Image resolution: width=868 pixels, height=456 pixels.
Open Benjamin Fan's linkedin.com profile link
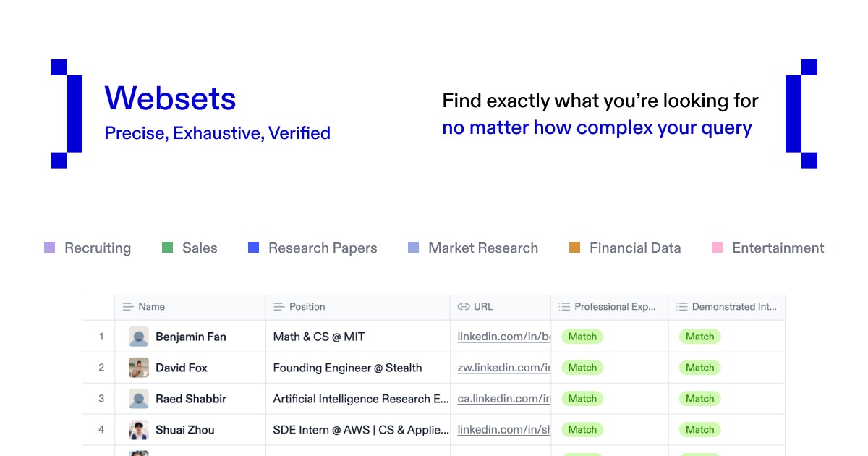[x=499, y=337]
